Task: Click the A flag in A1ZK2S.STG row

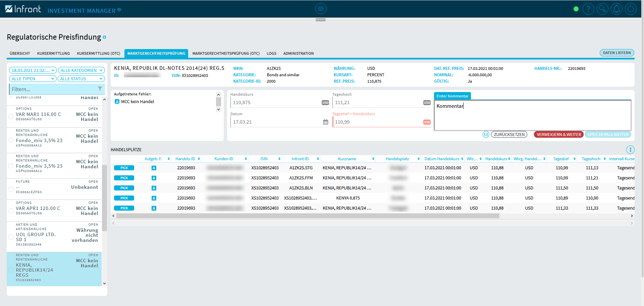Action: coord(154,168)
